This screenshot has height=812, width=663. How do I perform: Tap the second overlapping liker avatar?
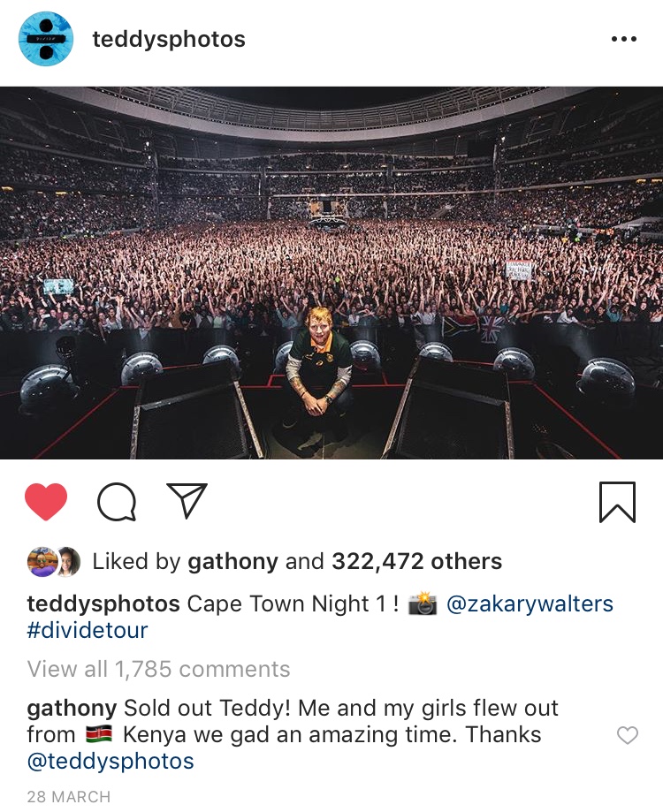click(68, 561)
